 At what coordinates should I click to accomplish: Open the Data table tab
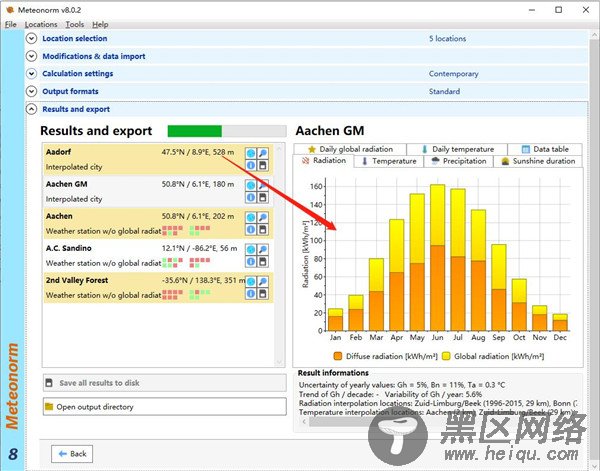[x=545, y=149]
